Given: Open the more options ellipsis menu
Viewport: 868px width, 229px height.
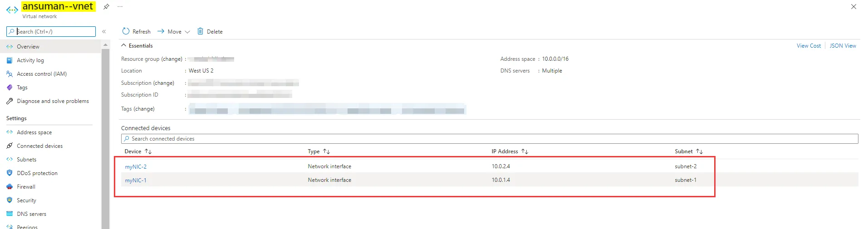Looking at the screenshot, I should point(120,7).
